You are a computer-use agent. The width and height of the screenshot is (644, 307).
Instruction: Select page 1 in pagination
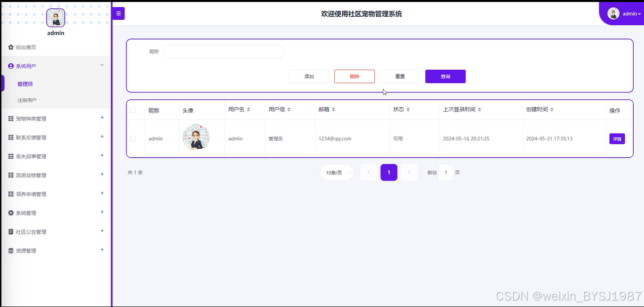[389, 173]
